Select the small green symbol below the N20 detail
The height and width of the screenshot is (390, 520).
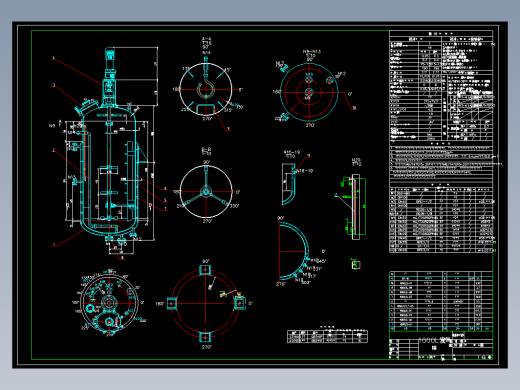click(x=355, y=264)
